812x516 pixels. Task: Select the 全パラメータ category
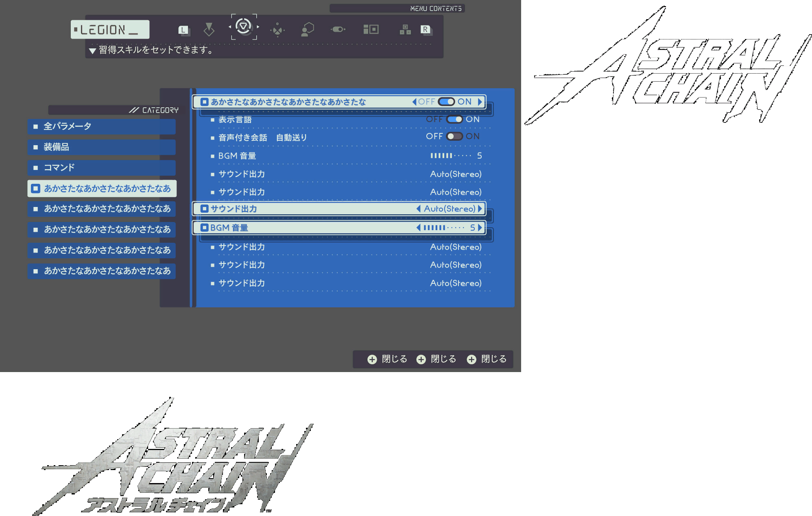(x=102, y=126)
